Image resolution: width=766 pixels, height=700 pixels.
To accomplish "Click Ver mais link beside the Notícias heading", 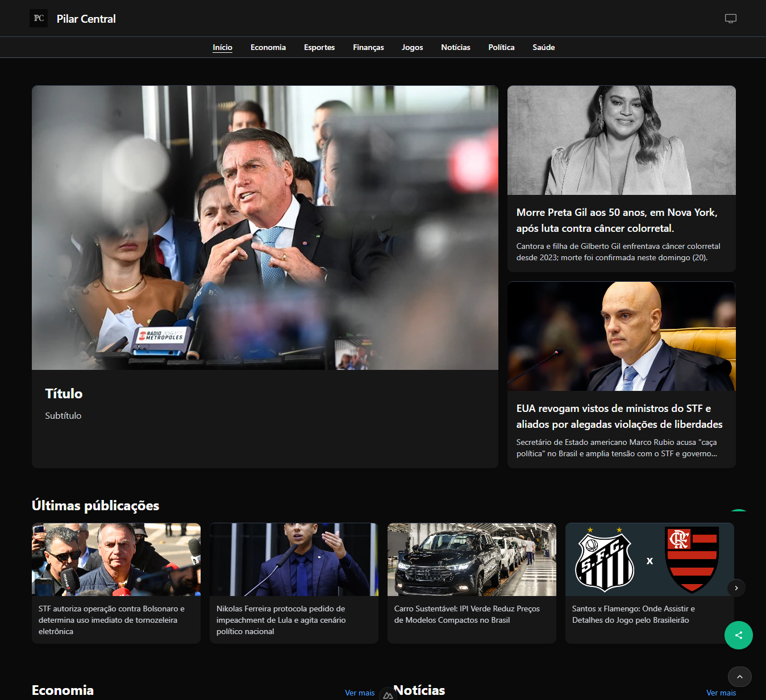I will (721, 693).
